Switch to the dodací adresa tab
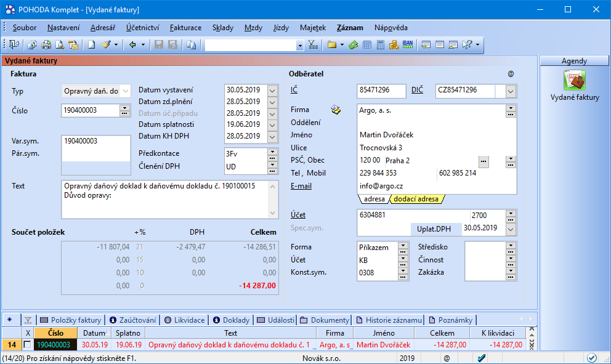 tap(416, 199)
